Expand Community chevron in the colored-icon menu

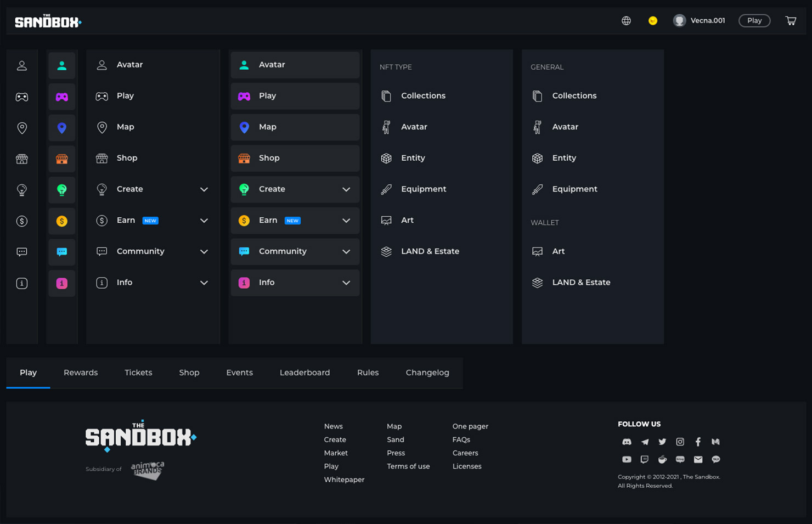tap(346, 252)
